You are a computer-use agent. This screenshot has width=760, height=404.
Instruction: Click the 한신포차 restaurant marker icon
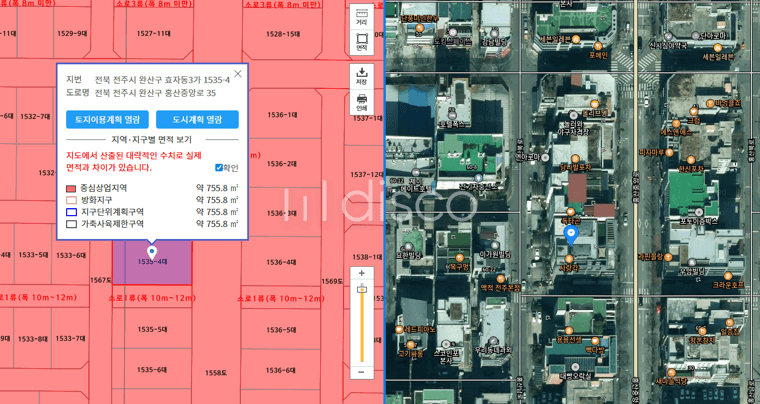691,160
